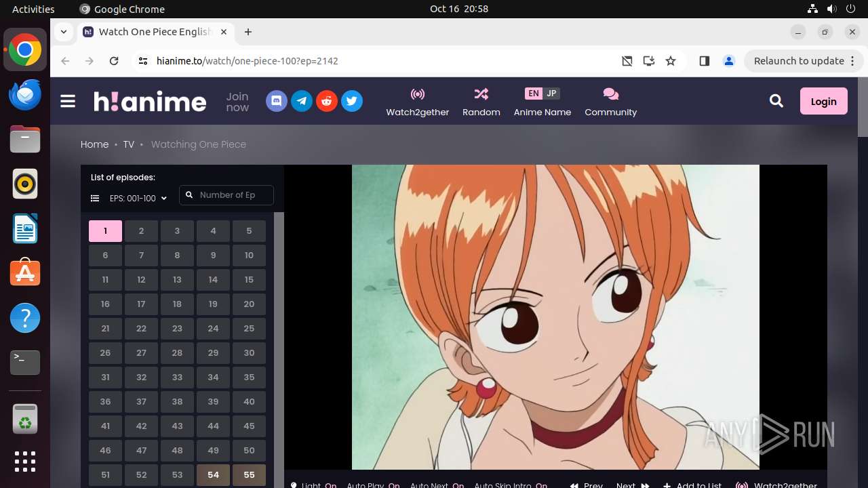Go to Home breadcrumb link
This screenshot has height=488, width=868.
pos(94,144)
